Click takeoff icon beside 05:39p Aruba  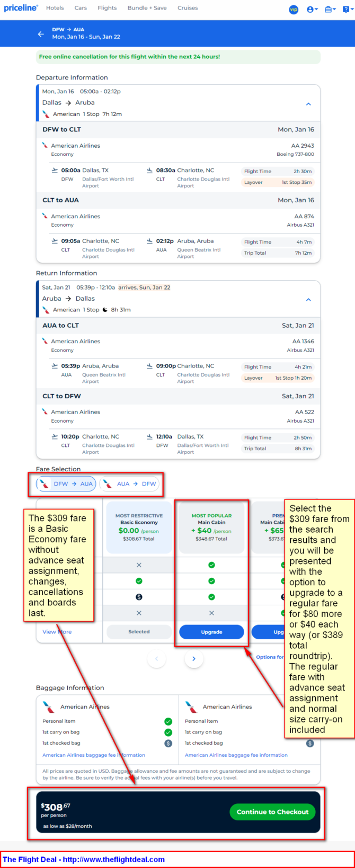click(x=55, y=366)
